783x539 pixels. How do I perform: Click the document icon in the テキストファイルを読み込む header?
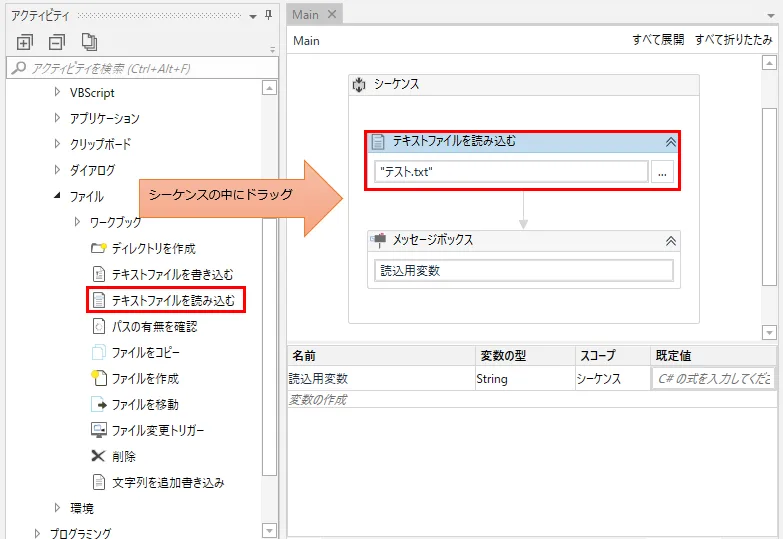pos(378,142)
